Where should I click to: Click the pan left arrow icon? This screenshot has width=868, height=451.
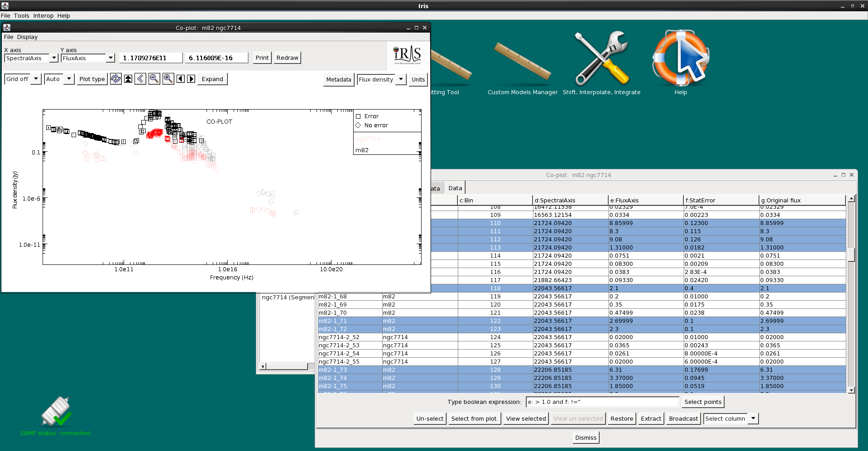pyautogui.click(x=181, y=79)
